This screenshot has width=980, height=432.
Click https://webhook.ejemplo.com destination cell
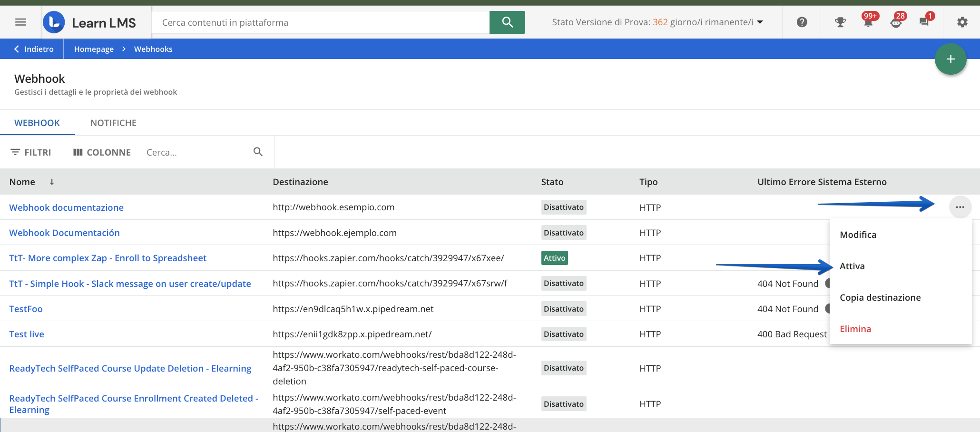click(x=334, y=233)
